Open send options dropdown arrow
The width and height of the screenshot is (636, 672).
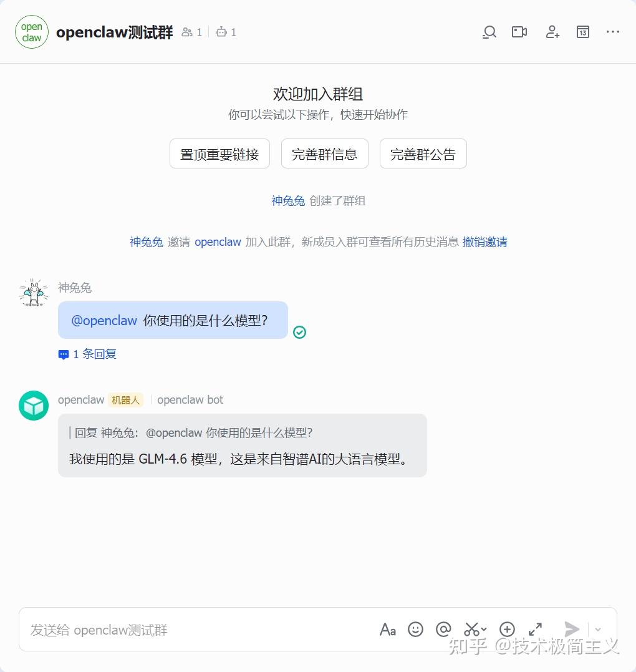pyautogui.click(x=598, y=629)
